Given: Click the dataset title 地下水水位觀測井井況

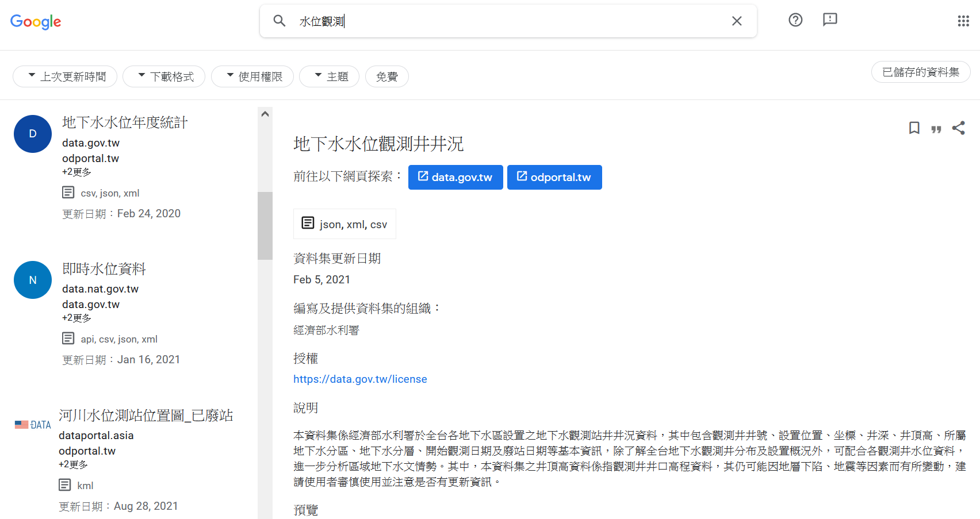Looking at the screenshot, I should [378, 144].
